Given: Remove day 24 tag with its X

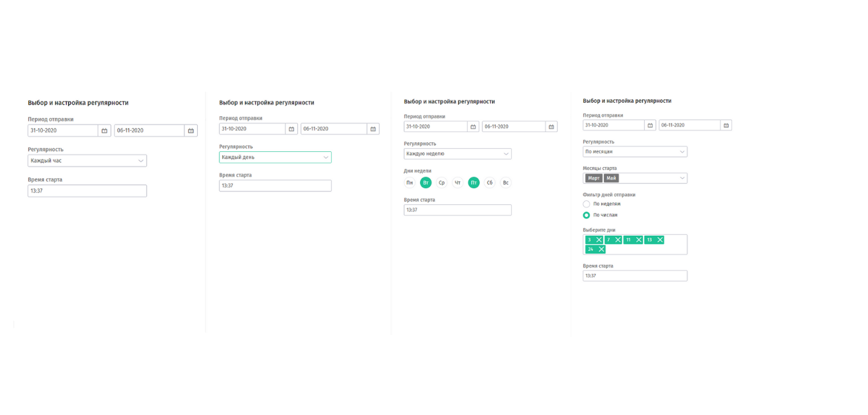Looking at the screenshot, I should click(x=601, y=250).
